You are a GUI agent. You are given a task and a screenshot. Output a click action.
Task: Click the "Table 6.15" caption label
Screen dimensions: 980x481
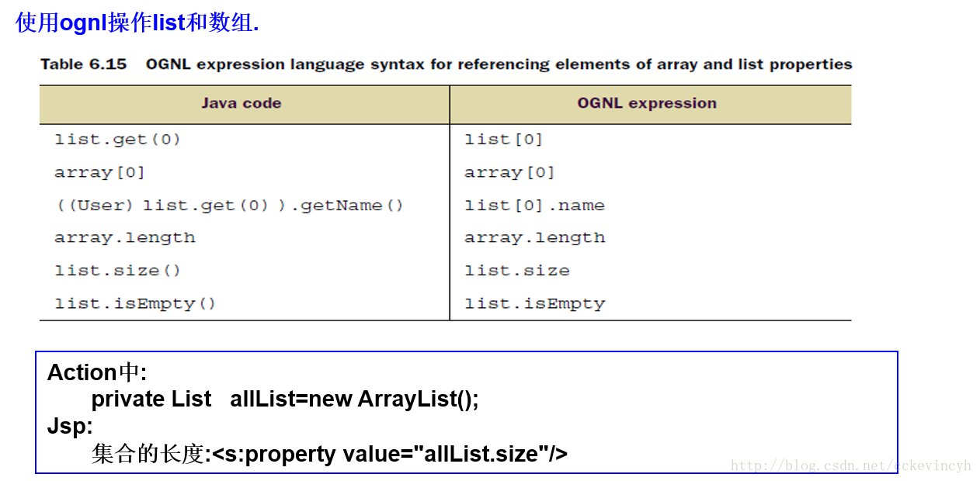(x=83, y=64)
